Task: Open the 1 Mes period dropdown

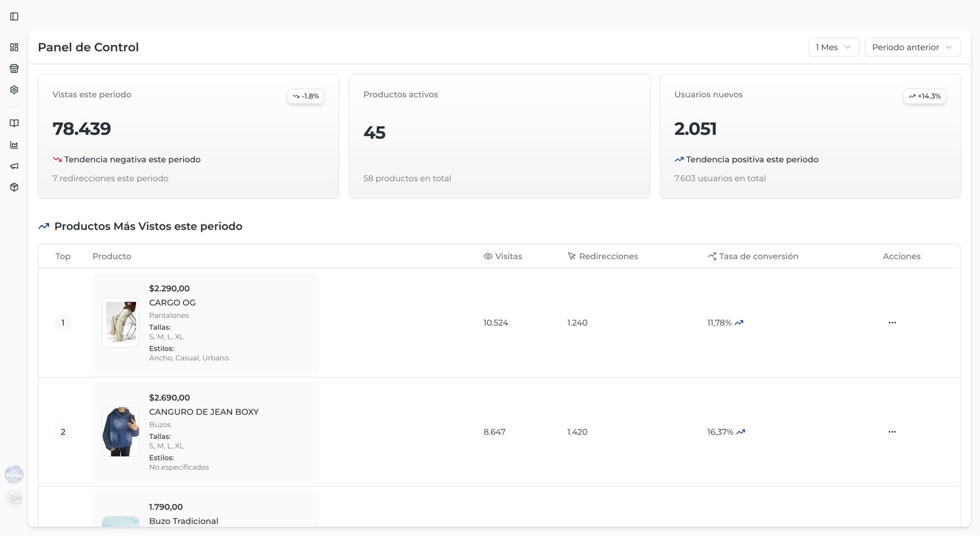Action: click(833, 47)
